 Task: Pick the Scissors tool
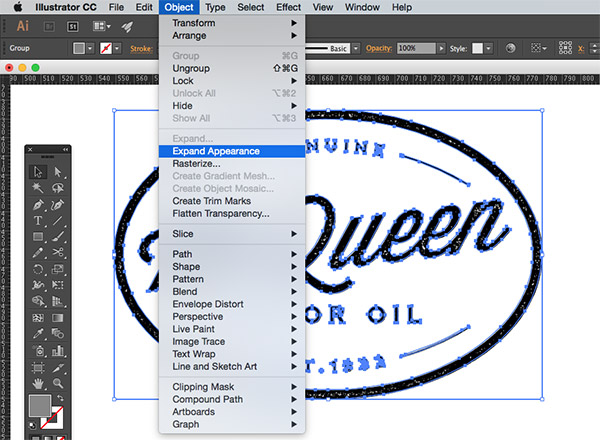[x=58, y=253]
